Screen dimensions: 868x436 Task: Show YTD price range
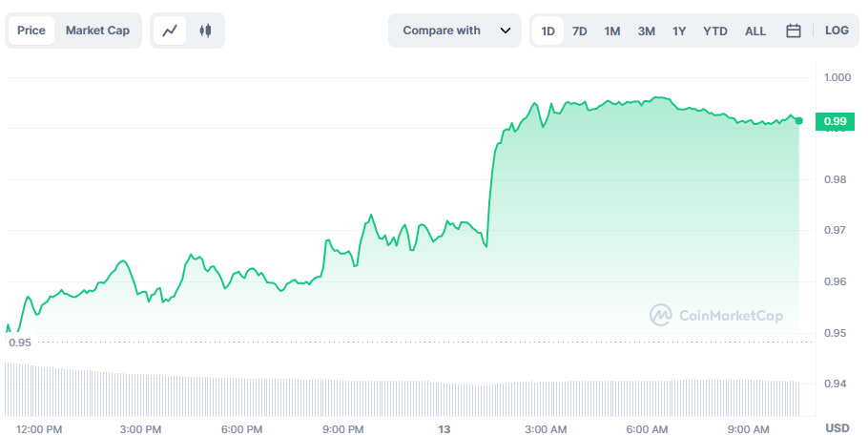715,31
